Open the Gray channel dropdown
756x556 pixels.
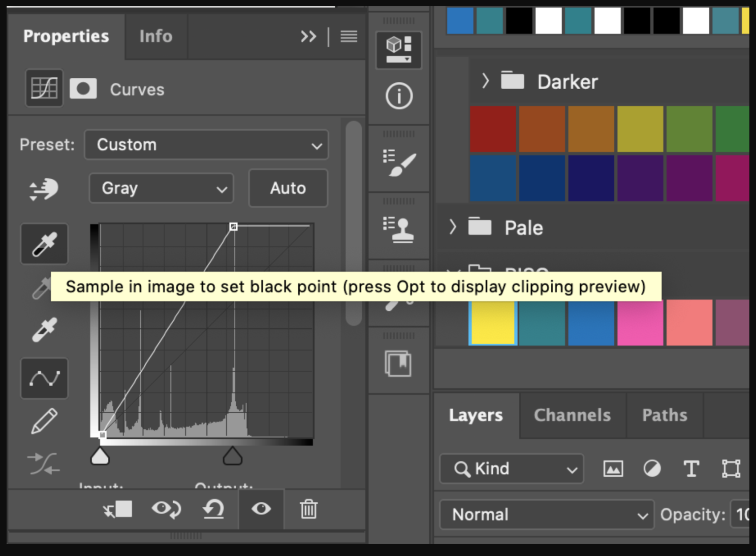point(161,188)
